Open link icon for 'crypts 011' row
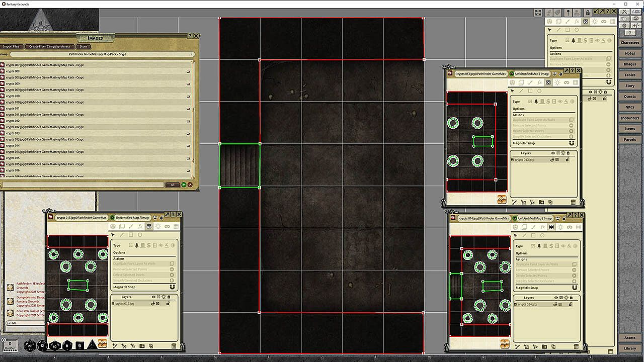Viewport: 644px width, 362px height. point(188,109)
